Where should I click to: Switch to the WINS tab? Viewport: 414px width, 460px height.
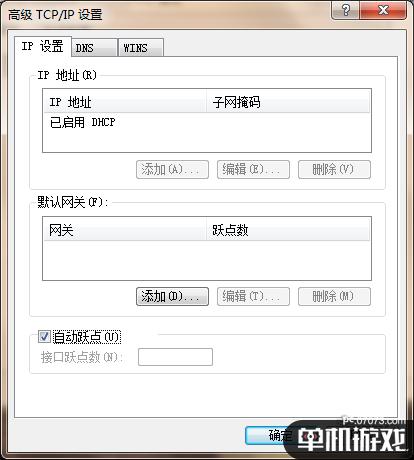pos(141,48)
